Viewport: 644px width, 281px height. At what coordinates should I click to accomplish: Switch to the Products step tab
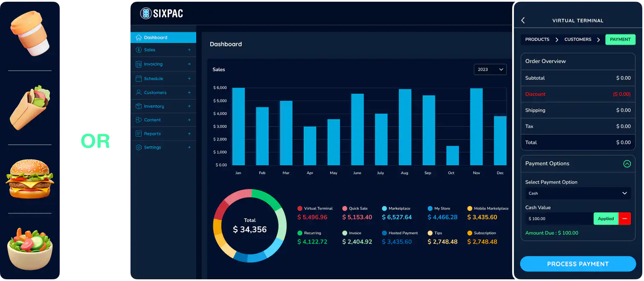(537, 40)
